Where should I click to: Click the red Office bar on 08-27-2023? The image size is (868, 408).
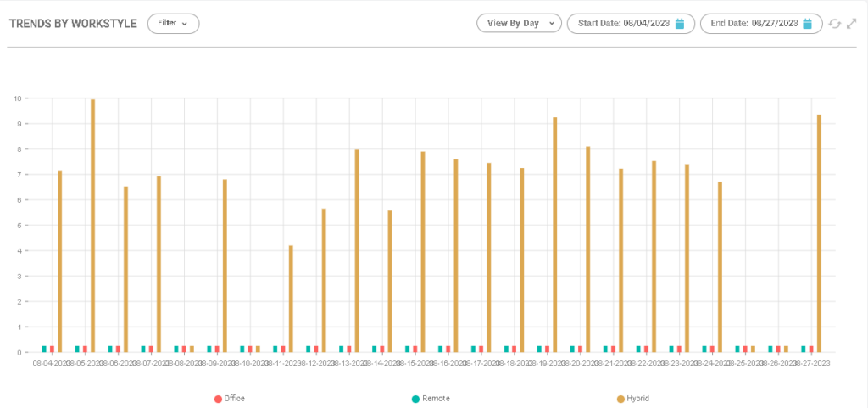pyautogui.click(x=811, y=349)
